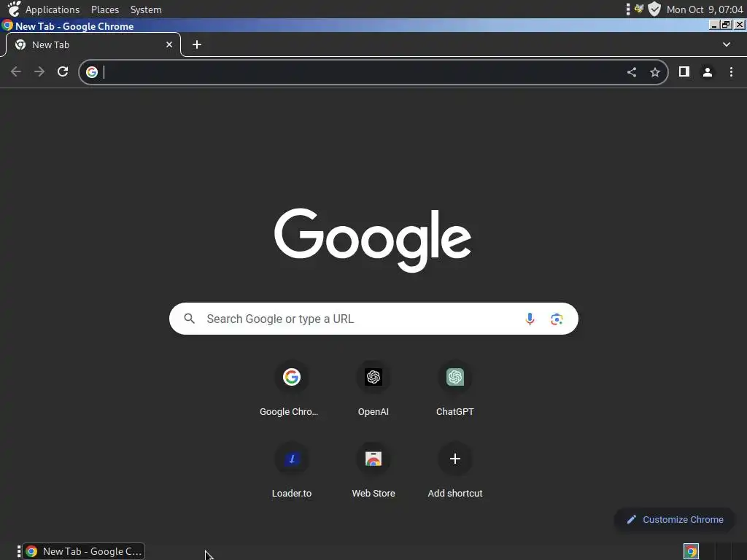The image size is (747, 560).
Task: Open the Web Store shortcut tile
Action: click(373, 470)
